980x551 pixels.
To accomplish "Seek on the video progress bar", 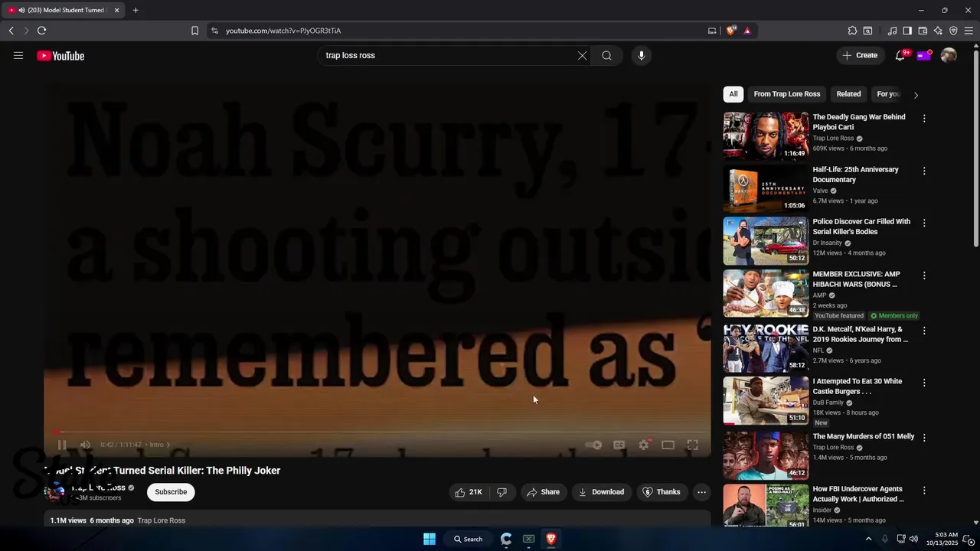I will 377,432.
